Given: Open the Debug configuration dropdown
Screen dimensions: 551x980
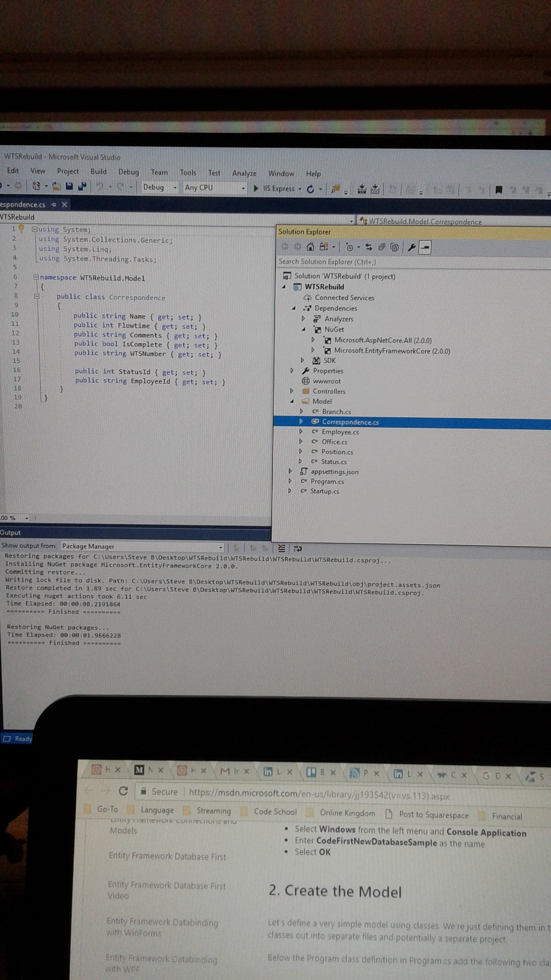Looking at the screenshot, I should 175,187.
